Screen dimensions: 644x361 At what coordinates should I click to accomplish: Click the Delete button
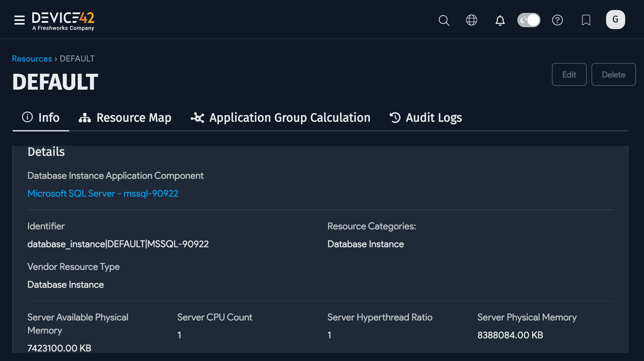coord(613,74)
